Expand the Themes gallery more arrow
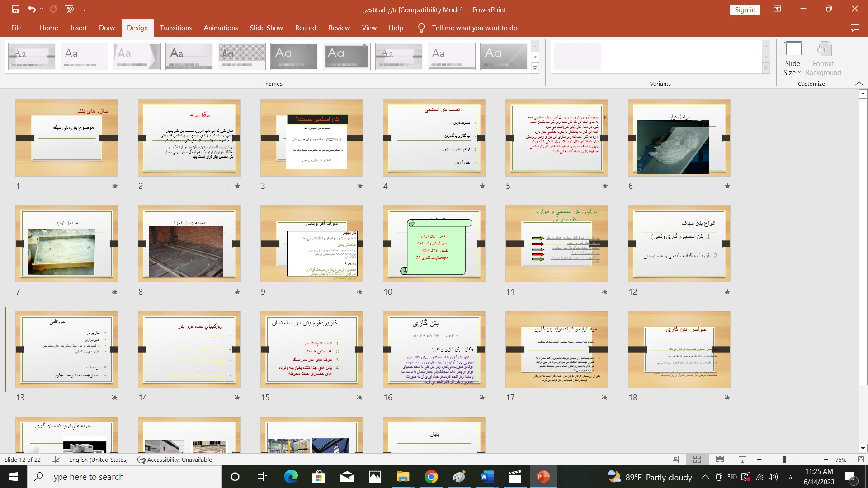The height and width of the screenshot is (488, 868). [x=535, y=68]
